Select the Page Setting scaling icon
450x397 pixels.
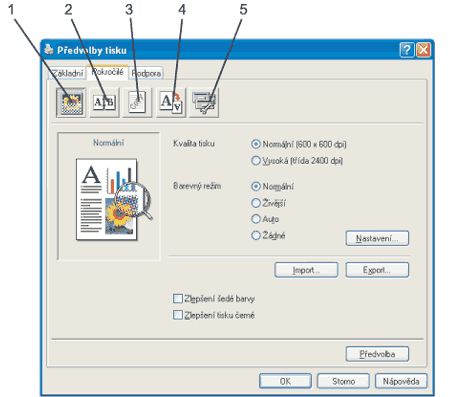[171, 102]
